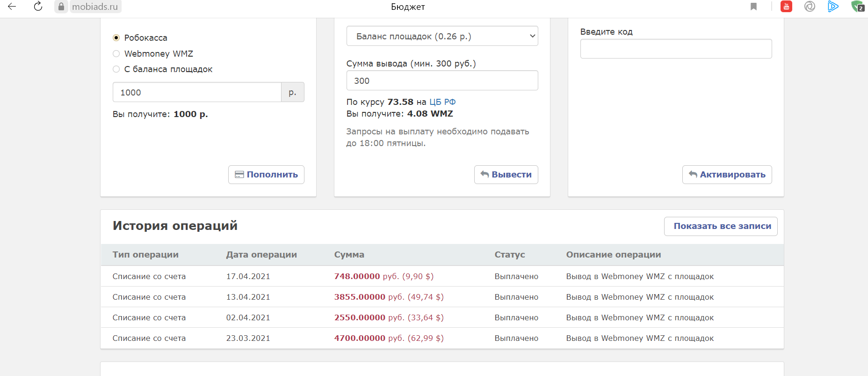Click the description in the 23.03.2021 row

(x=640, y=338)
